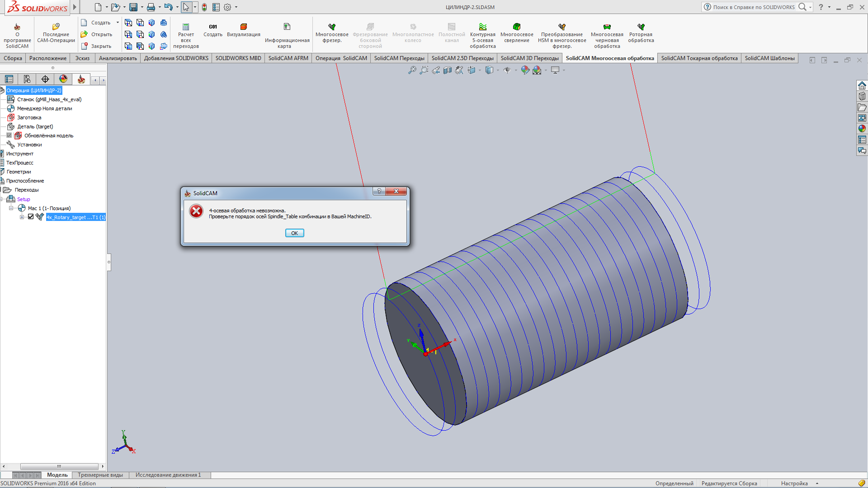
Task: Select Станок (gMill_Haas_4x_eval) in the tree
Action: click(49, 99)
